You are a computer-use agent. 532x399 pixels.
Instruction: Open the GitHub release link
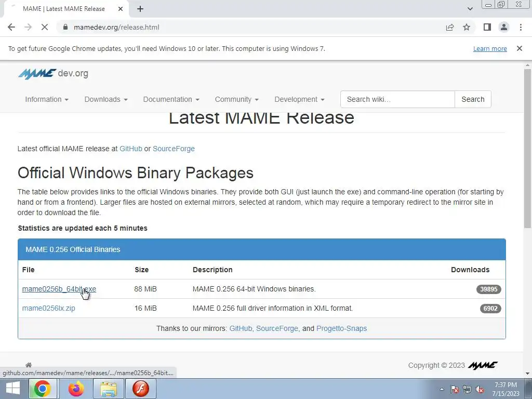(x=130, y=149)
